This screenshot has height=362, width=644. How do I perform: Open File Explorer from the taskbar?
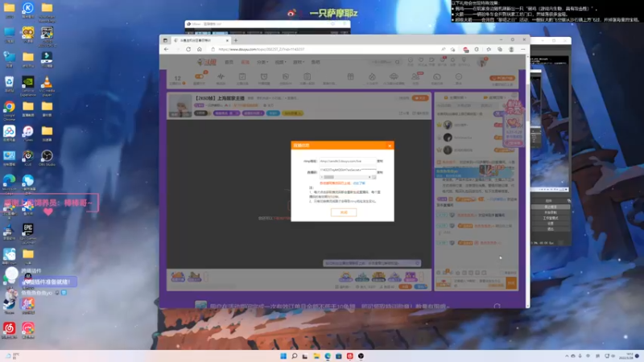click(x=316, y=356)
